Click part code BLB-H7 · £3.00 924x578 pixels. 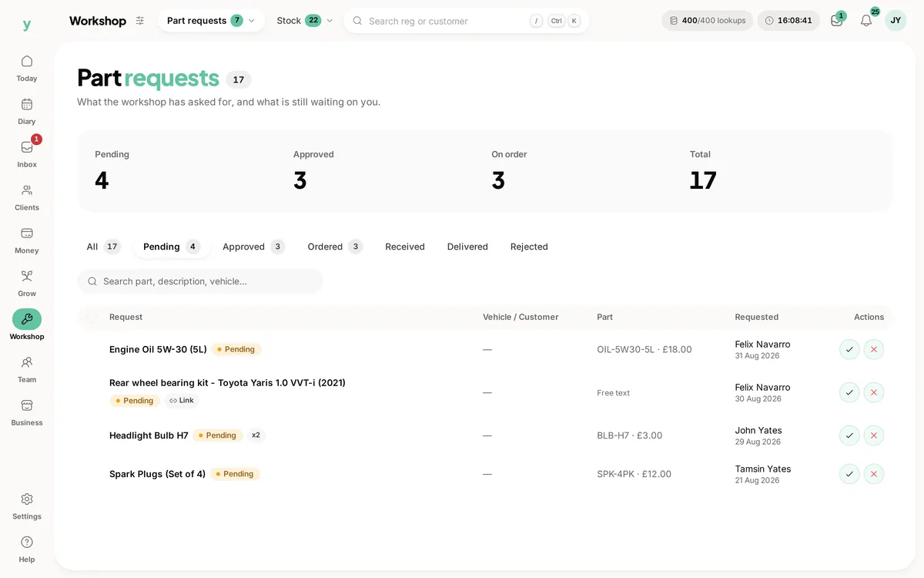click(630, 435)
